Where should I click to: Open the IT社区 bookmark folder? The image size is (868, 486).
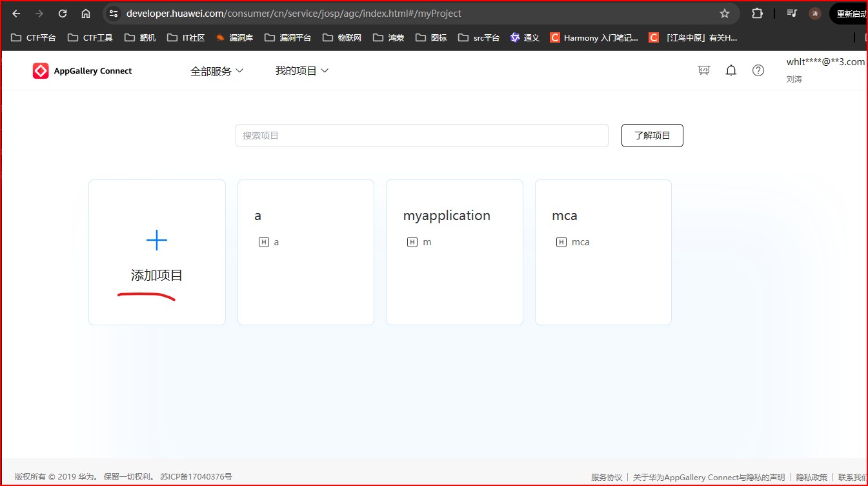pyautogui.click(x=186, y=38)
